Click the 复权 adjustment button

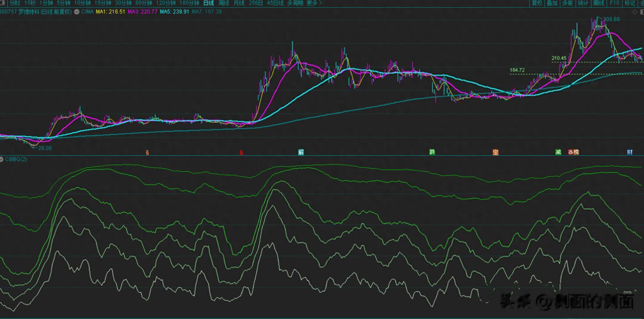(537, 3)
